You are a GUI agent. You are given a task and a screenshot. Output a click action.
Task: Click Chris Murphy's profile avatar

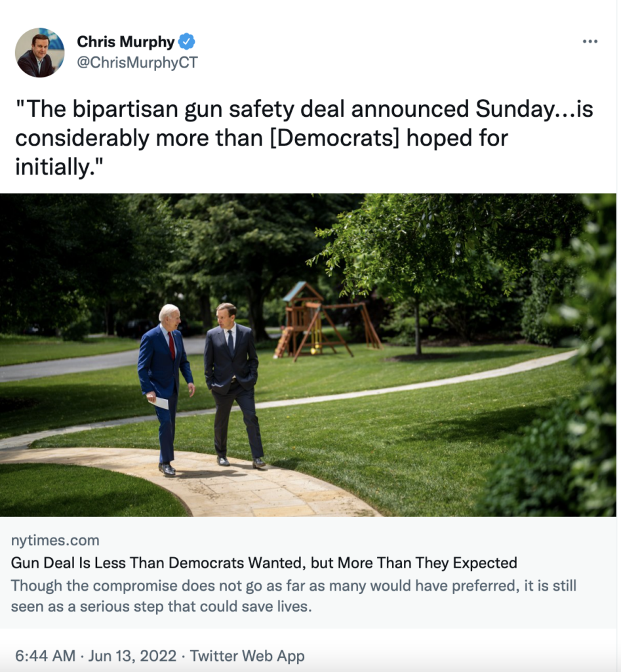tap(40, 52)
